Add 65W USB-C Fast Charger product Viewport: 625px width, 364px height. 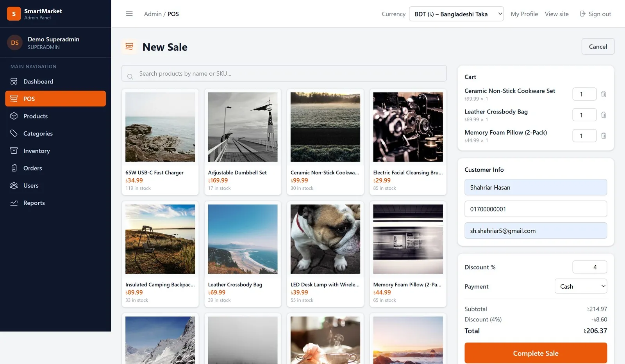coord(160,142)
